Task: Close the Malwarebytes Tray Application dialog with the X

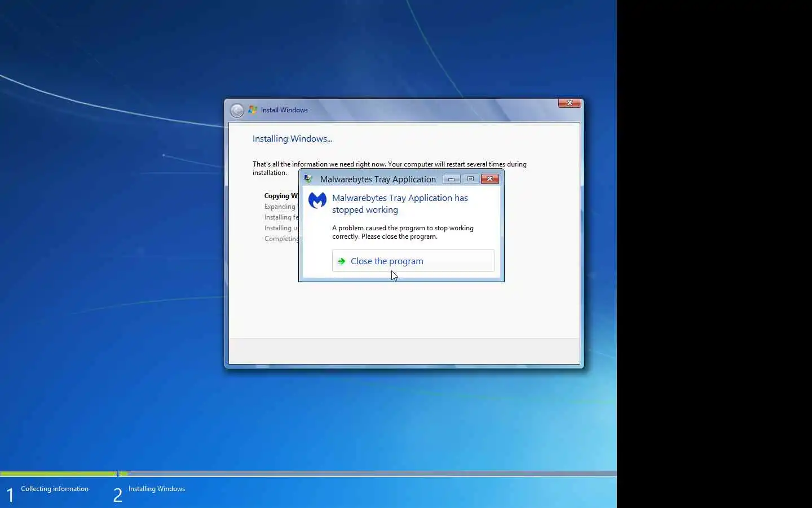Action: [x=490, y=179]
